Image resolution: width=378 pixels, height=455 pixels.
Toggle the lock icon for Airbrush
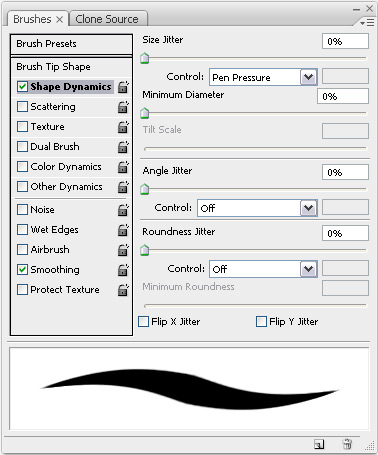(x=123, y=250)
